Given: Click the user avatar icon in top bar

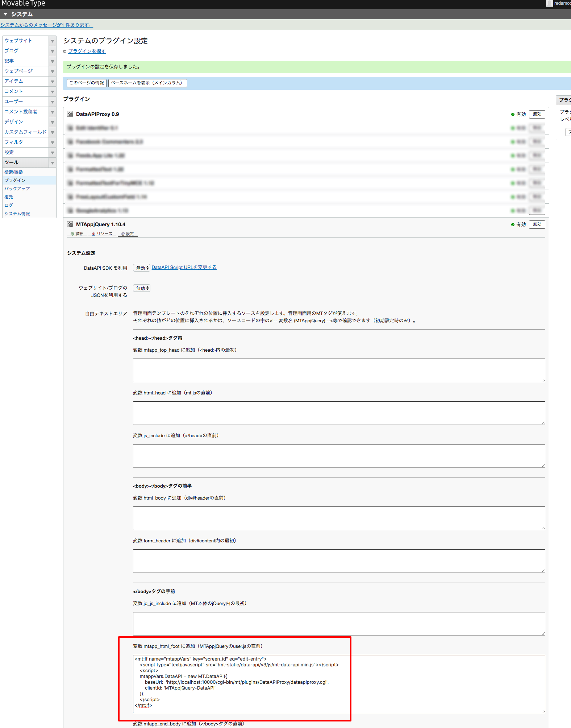Looking at the screenshot, I should coord(549,3).
